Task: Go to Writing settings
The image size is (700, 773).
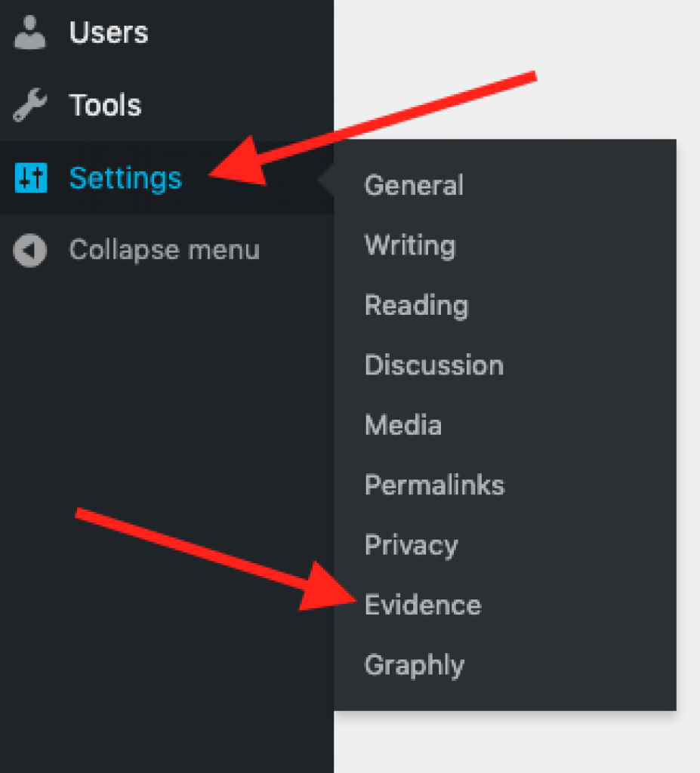Action: (410, 246)
